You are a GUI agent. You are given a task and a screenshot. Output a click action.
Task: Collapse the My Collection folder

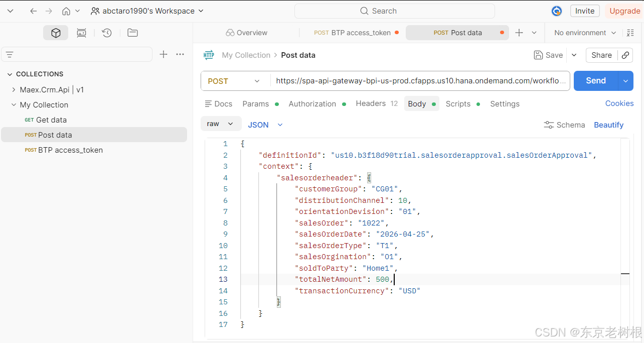click(x=14, y=105)
